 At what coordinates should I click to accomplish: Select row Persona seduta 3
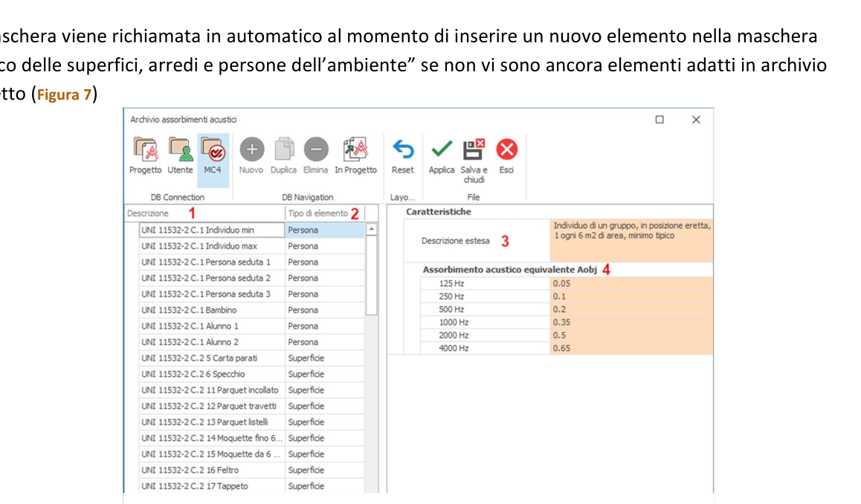(211, 294)
